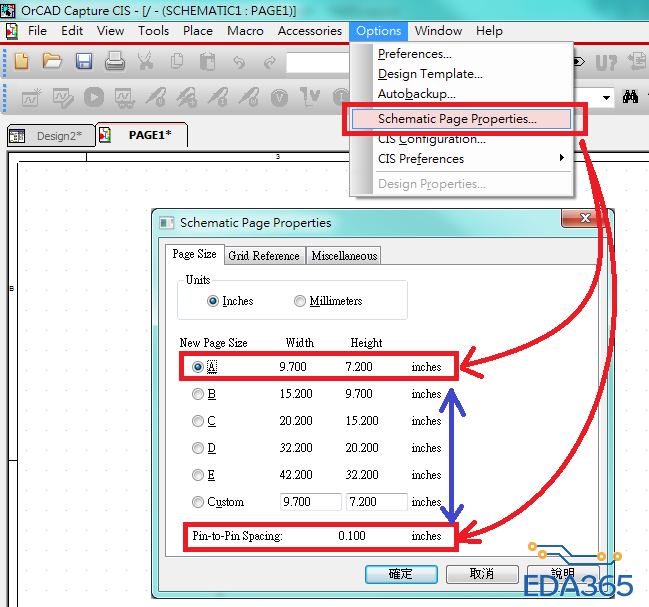Click the Toggle voltage on selected net icon
The image size is (649, 607).
coord(310,97)
